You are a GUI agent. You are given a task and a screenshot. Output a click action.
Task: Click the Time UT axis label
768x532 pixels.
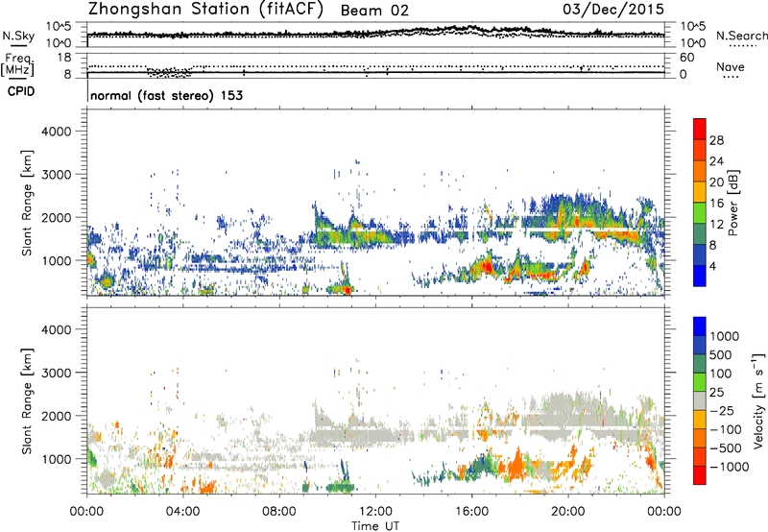point(375,526)
